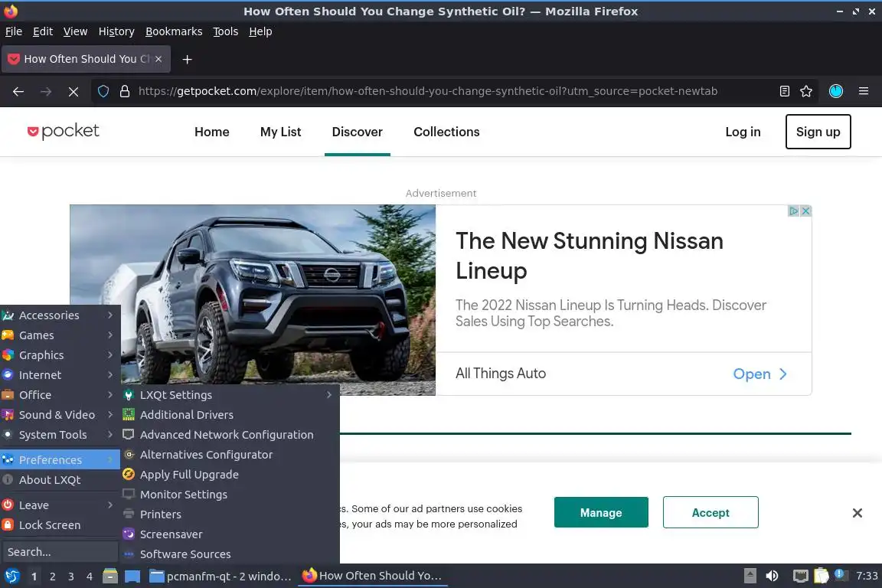882x588 pixels.
Task: Click the update notifier tray icon
Action: (x=841, y=574)
